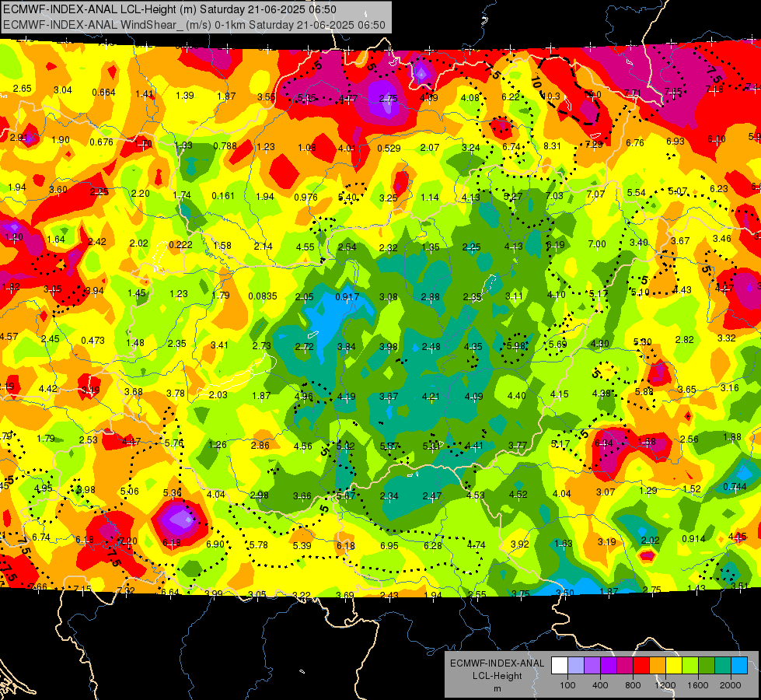The image size is (761, 700).
Task: Click the wind shear value 0.976
Action: point(305,198)
